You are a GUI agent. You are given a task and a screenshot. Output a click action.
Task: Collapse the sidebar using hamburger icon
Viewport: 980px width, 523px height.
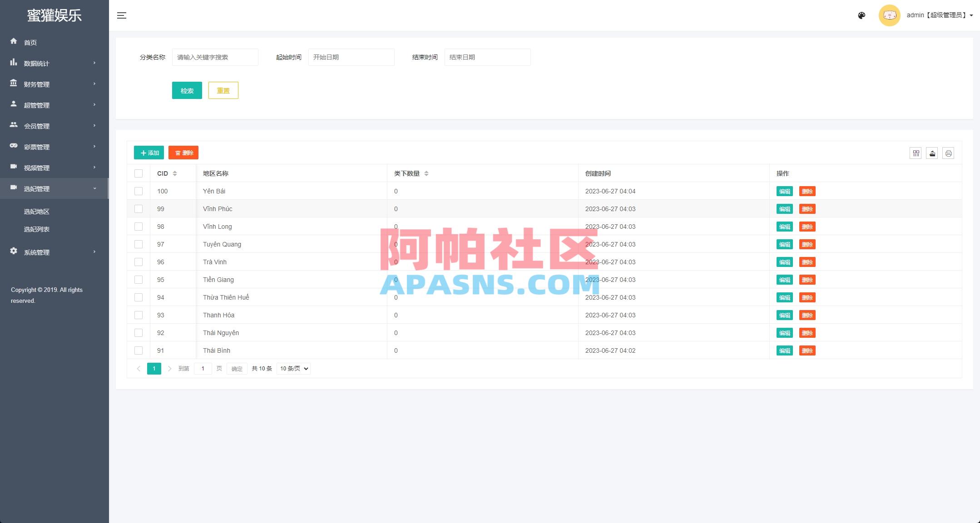[122, 15]
